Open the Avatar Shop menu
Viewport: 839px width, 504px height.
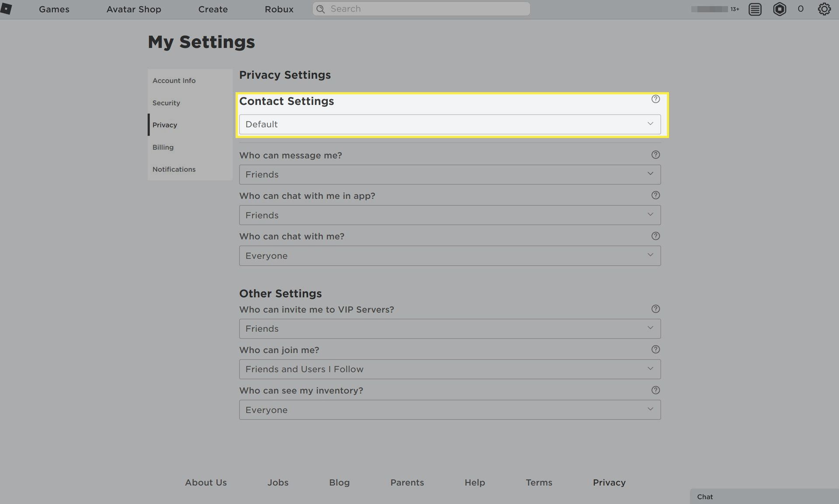click(x=134, y=9)
